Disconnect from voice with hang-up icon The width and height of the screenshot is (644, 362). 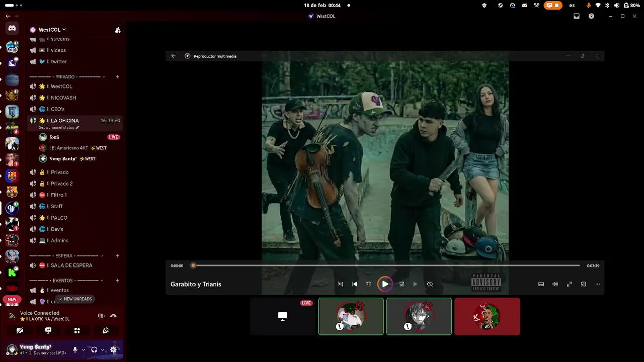tap(114, 316)
